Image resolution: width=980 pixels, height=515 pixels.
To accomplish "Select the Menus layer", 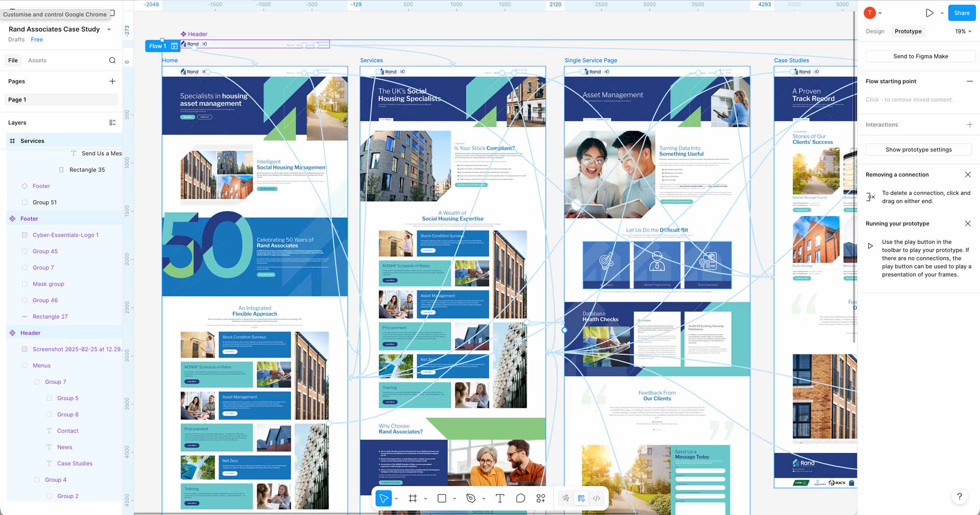I will coord(42,366).
